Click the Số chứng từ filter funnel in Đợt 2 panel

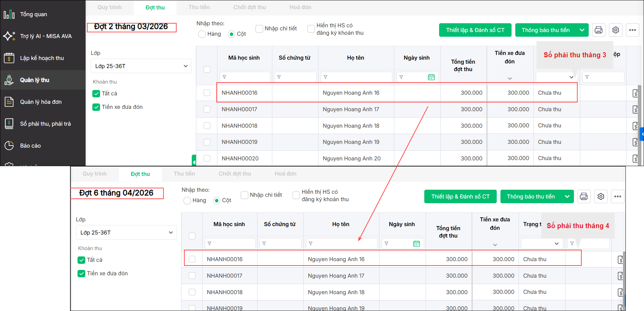tap(279, 77)
